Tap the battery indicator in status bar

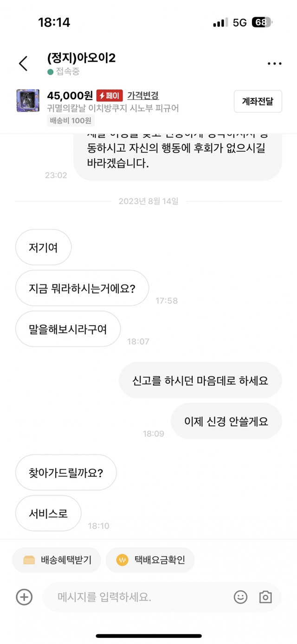(262, 22)
